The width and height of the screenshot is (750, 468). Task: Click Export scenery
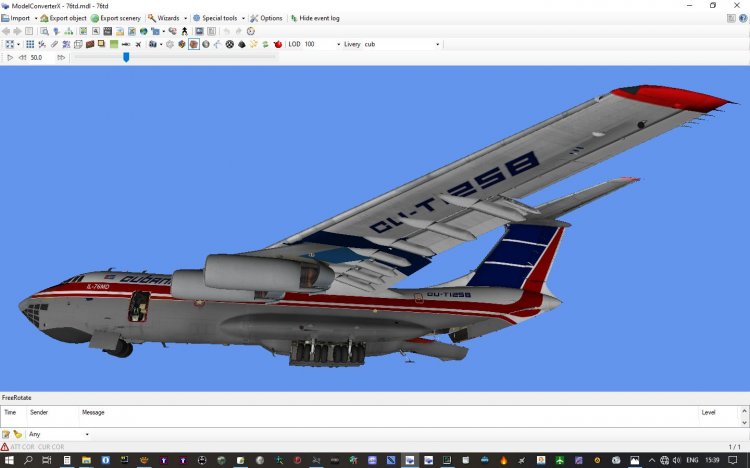(116, 18)
